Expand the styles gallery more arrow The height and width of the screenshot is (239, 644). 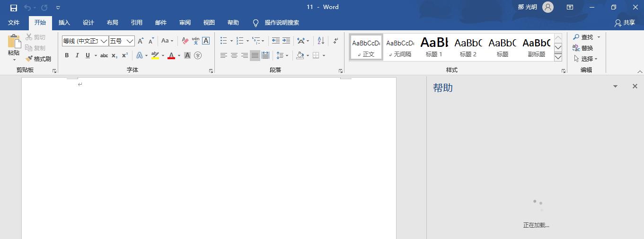pos(558,57)
